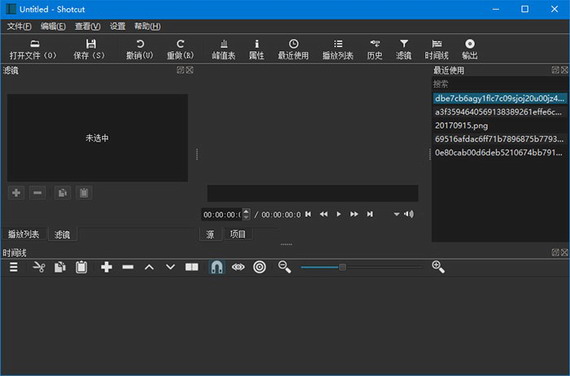Viewport: 570px width, 376px height.
Task: Toggle ripple target circle icon
Action: (x=260, y=267)
